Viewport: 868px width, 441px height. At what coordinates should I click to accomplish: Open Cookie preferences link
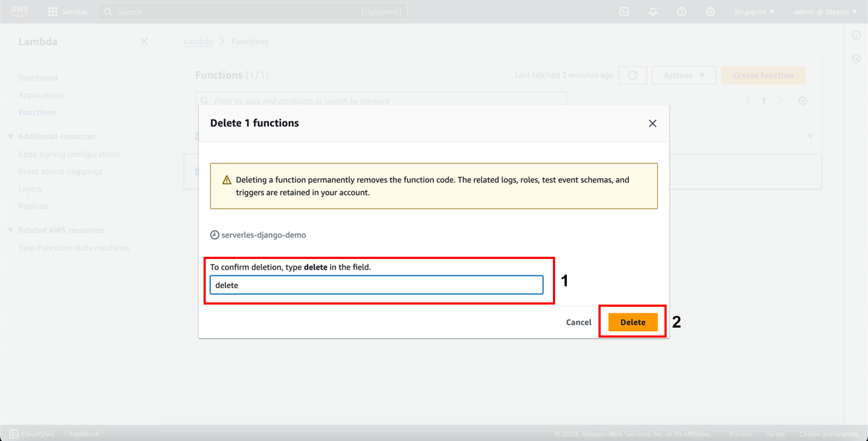pos(829,434)
